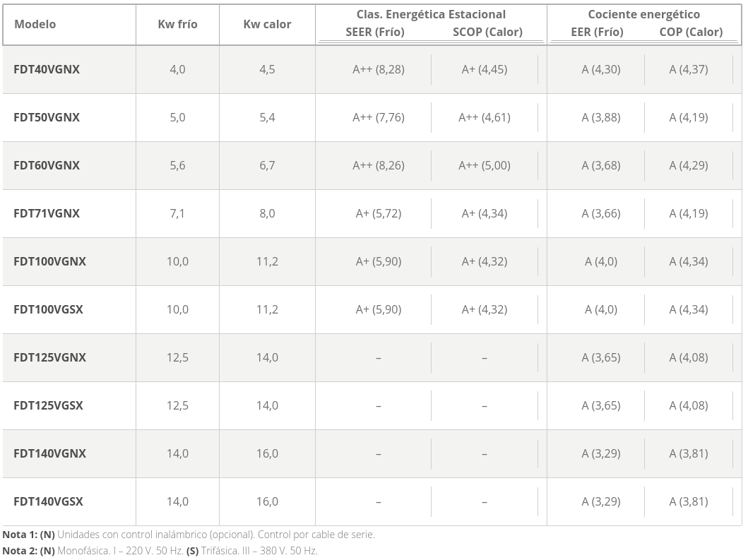
Task: Click the Kw frío column header
Action: coord(177,24)
